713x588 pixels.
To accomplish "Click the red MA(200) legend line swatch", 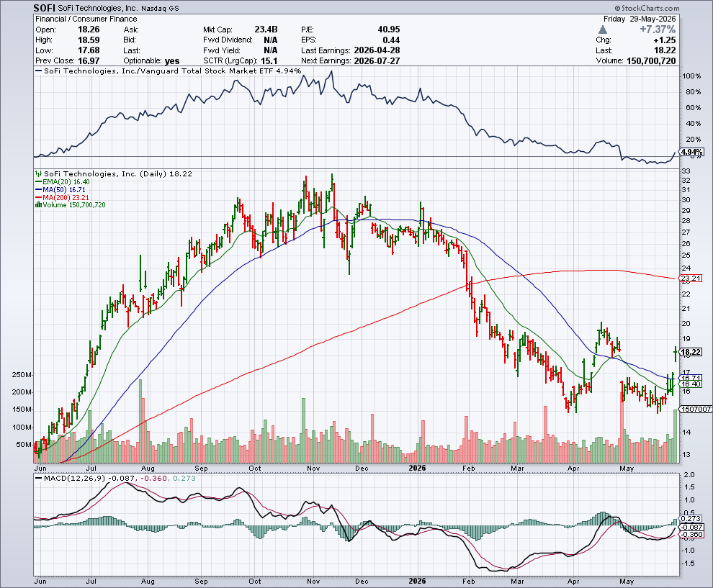I will tap(39, 198).
